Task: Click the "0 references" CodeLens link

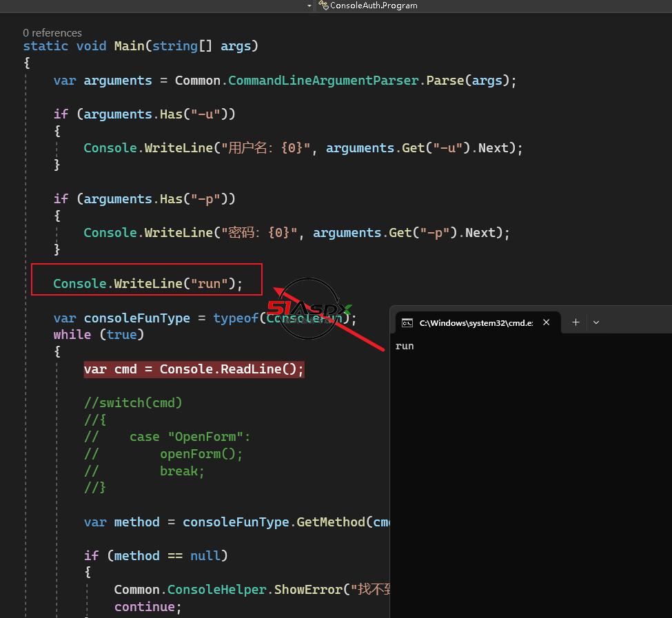Action: 52,33
